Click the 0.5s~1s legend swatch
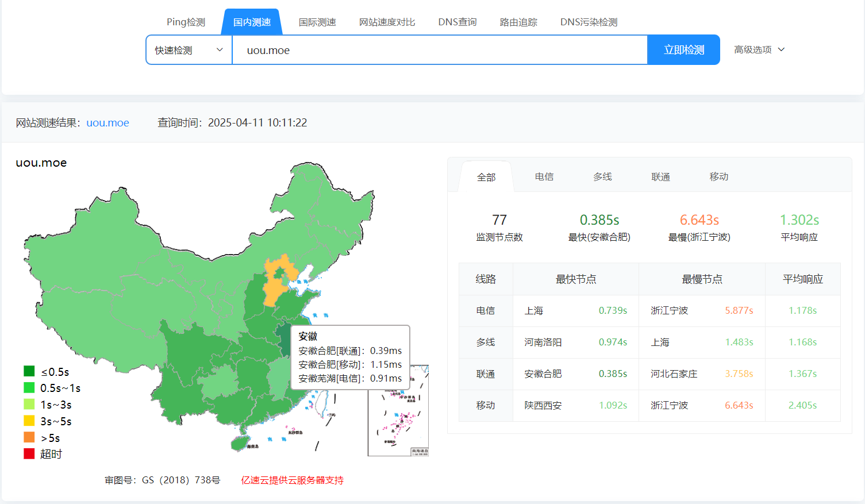The image size is (865, 504). (29, 388)
